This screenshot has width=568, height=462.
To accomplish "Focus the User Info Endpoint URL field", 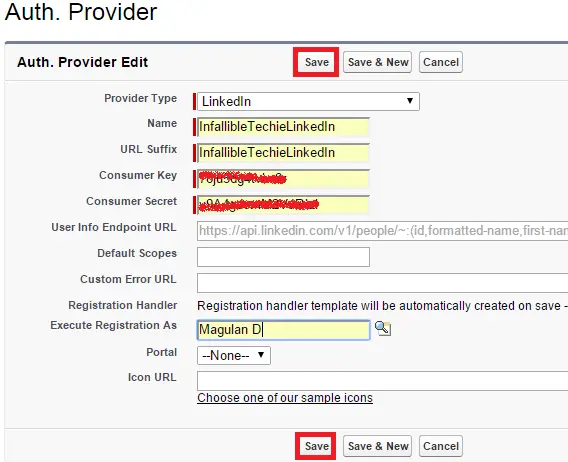I will [x=383, y=231].
